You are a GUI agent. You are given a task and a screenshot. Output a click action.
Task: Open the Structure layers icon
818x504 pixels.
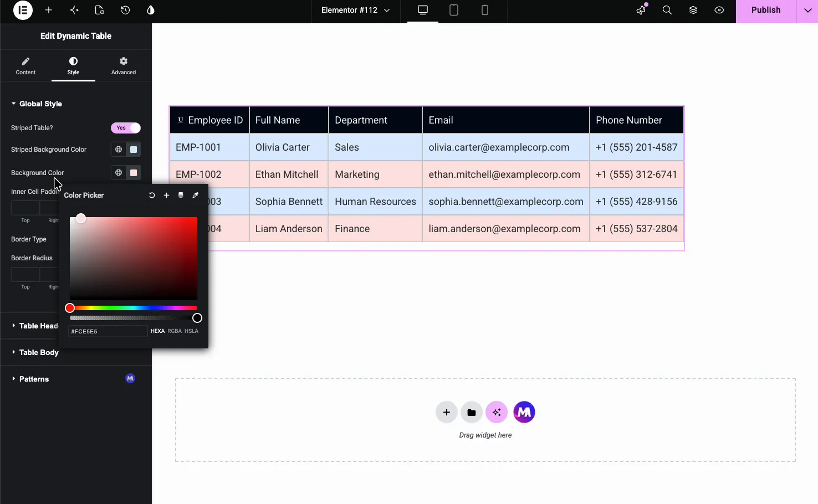[x=693, y=10]
